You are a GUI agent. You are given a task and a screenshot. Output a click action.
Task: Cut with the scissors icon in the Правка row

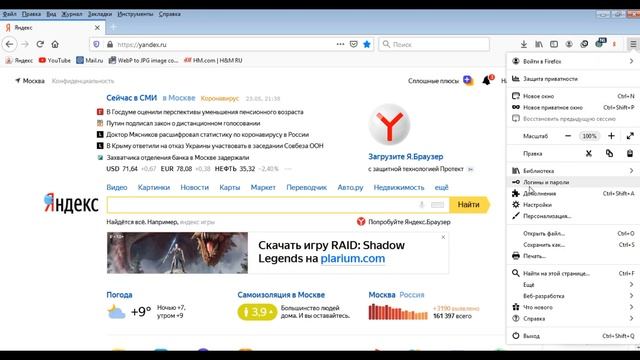click(x=589, y=153)
